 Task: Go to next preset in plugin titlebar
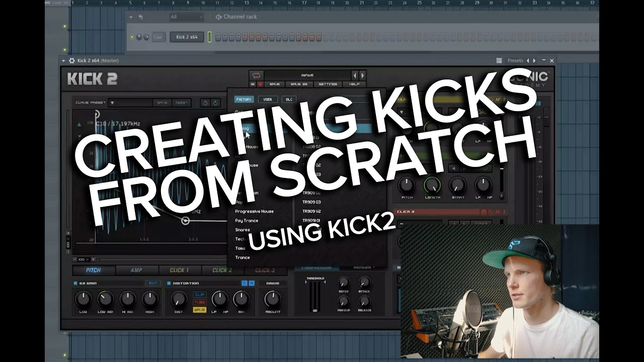point(534,60)
